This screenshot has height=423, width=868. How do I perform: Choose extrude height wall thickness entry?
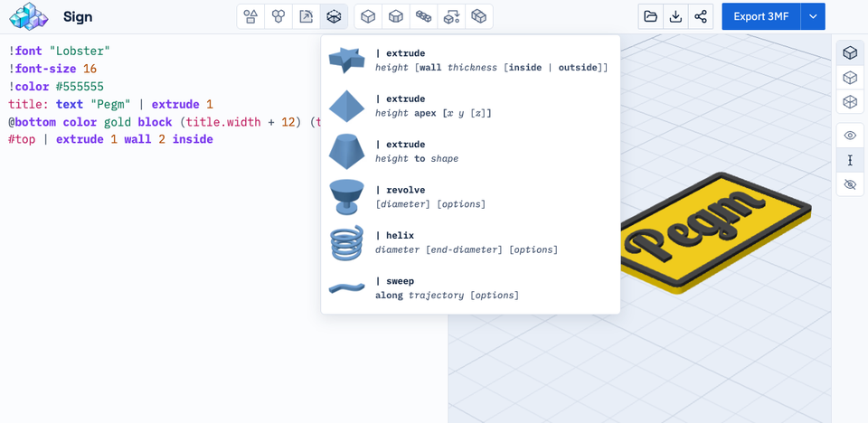(470, 61)
